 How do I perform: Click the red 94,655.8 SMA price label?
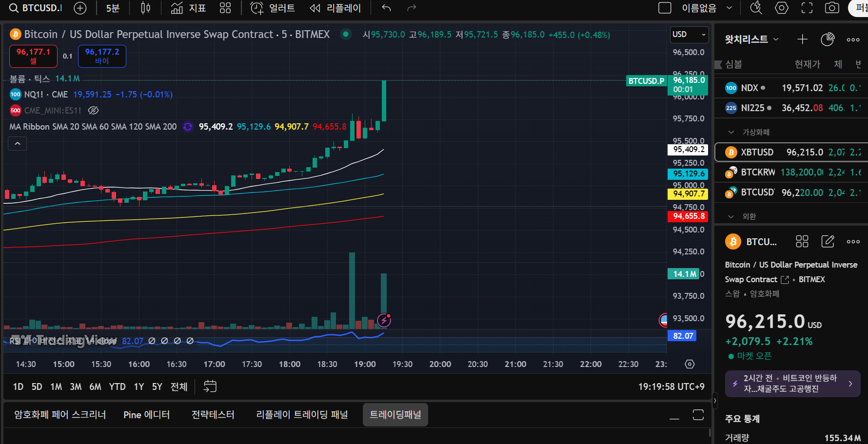coord(689,216)
